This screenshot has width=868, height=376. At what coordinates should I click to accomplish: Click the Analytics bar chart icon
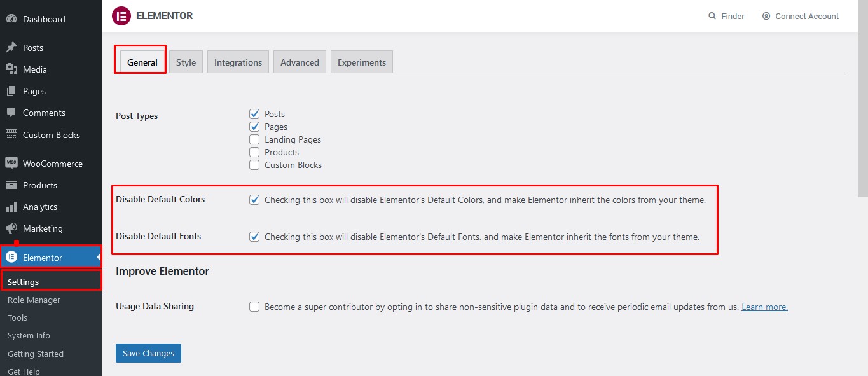[x=11, y=207]
